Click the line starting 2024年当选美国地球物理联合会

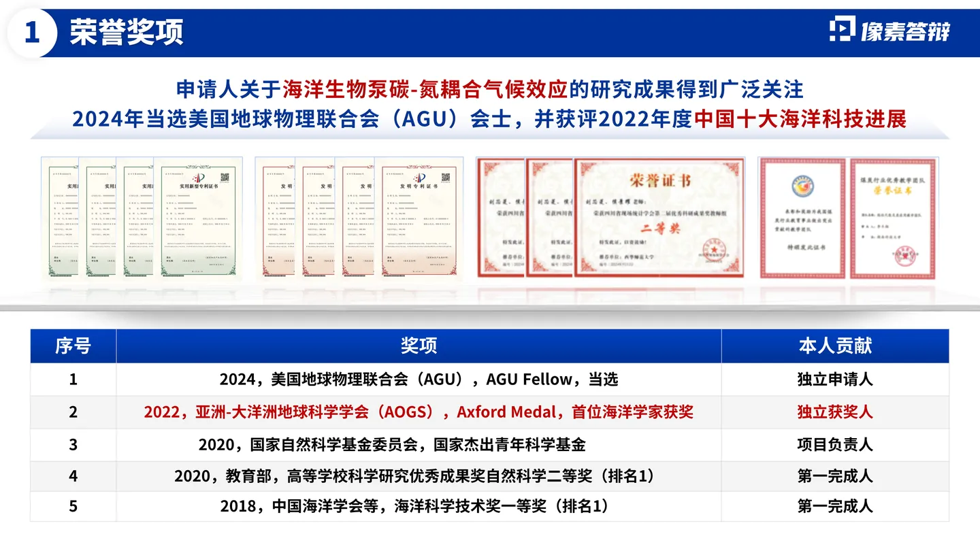point(489,120)
